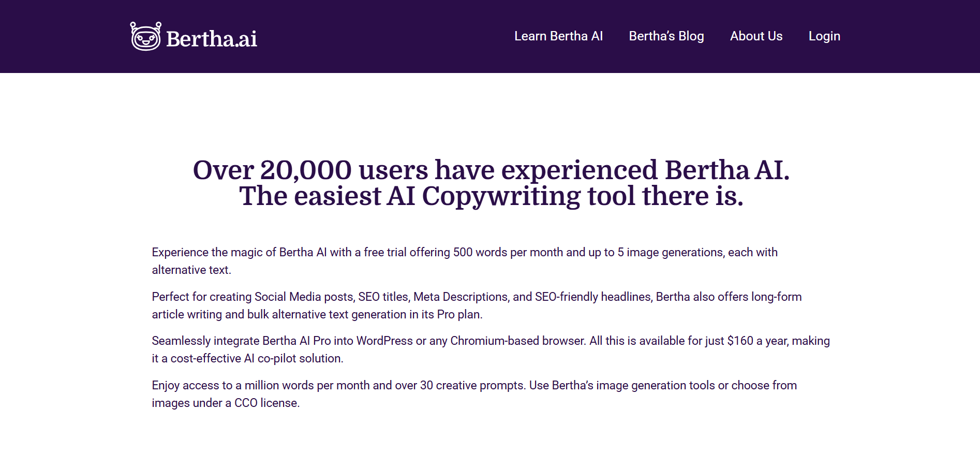Click the "easiest AI Copywriting tool" headline line
The image size is (980, 467).
(x=491, y=196)
